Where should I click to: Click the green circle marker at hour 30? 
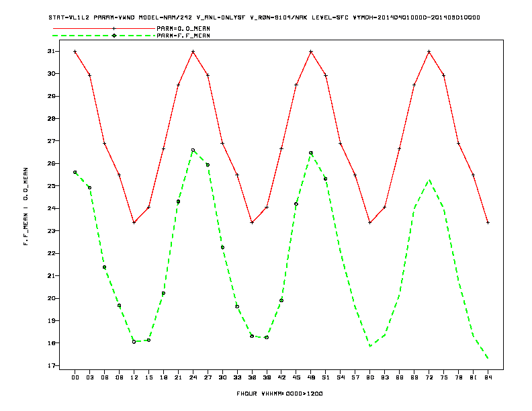coord(222,247)
